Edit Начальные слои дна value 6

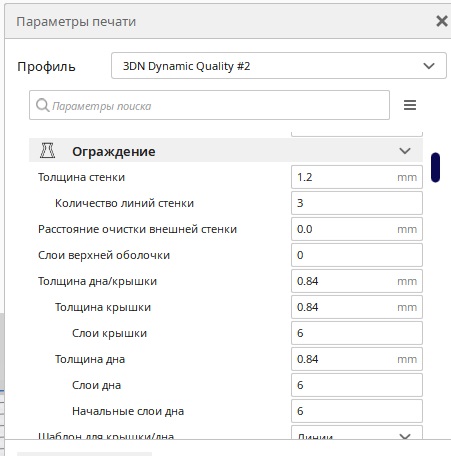point(357,411)
